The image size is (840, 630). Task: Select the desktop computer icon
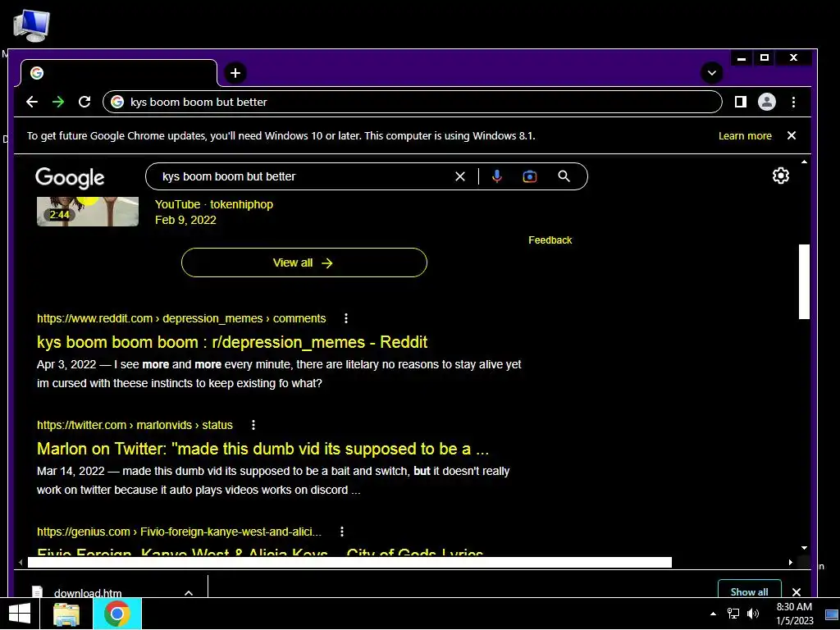32,25
